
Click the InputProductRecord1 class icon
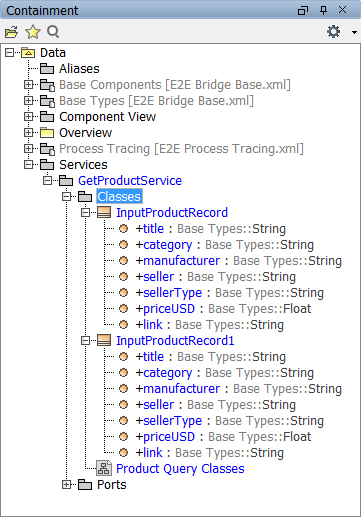[104, 340]
